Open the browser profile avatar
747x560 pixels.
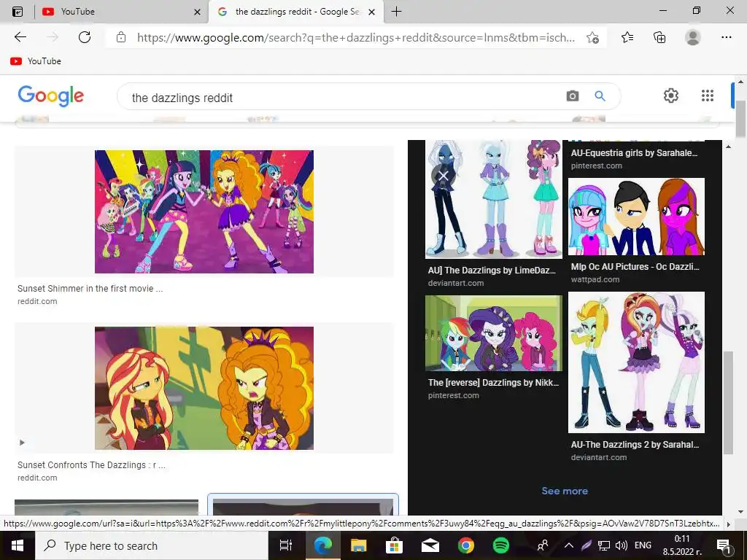693,37
